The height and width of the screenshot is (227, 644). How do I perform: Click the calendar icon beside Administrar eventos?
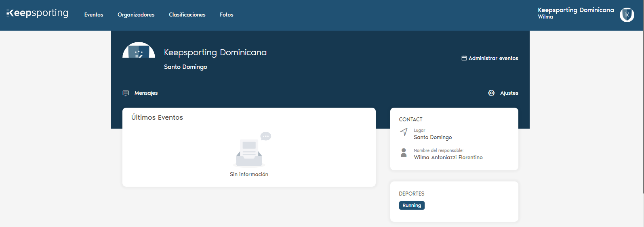pos(464,58)
